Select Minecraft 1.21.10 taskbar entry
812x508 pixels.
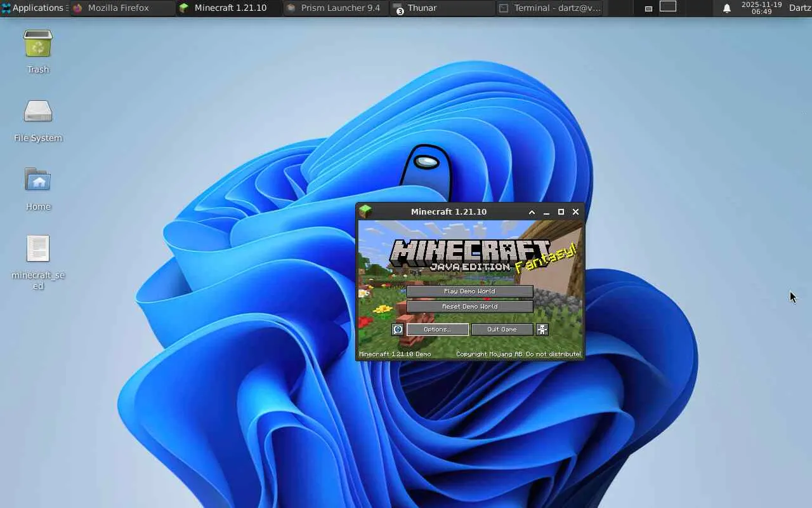(x=228, y=8)
